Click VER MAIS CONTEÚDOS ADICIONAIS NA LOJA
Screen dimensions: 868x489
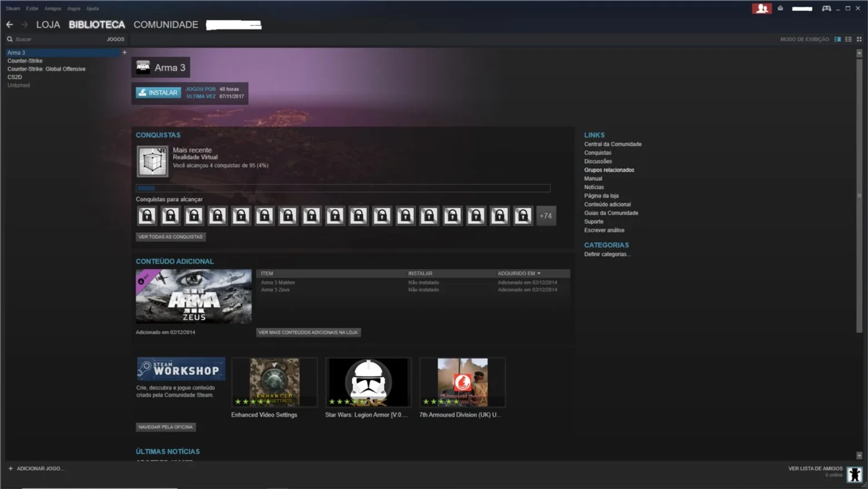coord(308,332)
